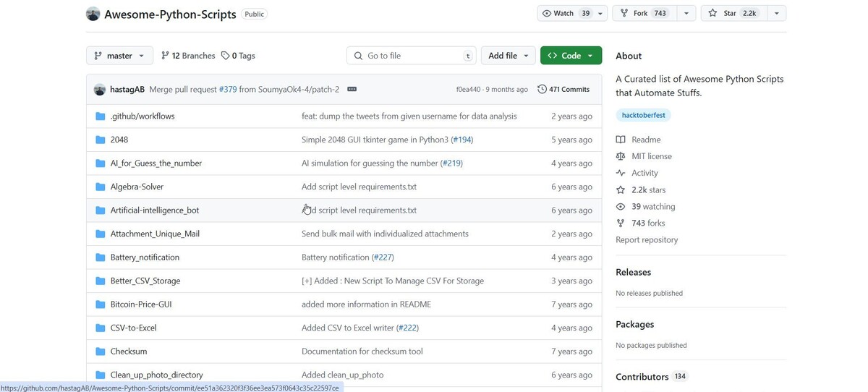Open the green Code dropdown
868x392 pixels.
click(x=571, y=56)
